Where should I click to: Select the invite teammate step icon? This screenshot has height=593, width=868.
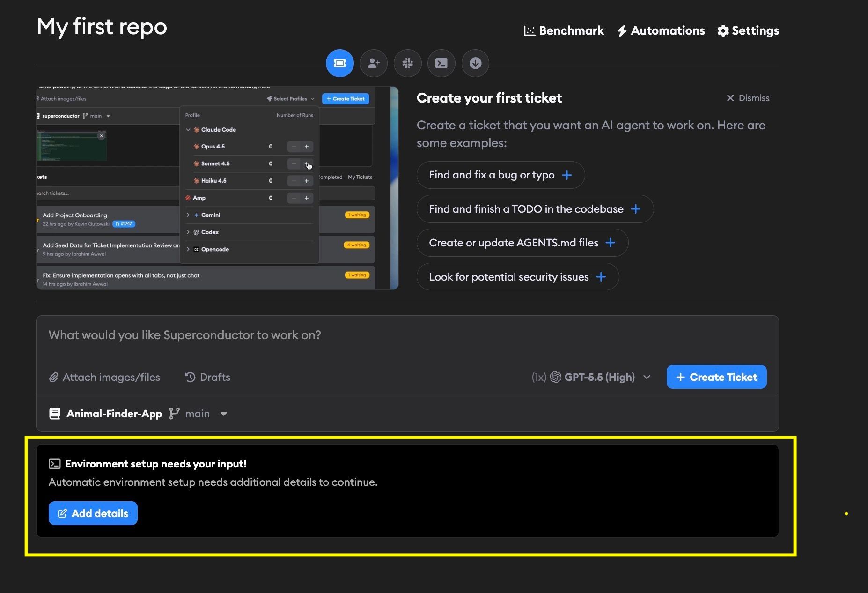click(x=374, y=63)
